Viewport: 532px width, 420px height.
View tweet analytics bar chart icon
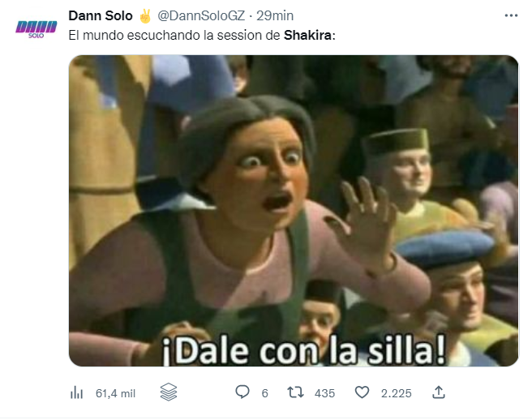(76, 393)
